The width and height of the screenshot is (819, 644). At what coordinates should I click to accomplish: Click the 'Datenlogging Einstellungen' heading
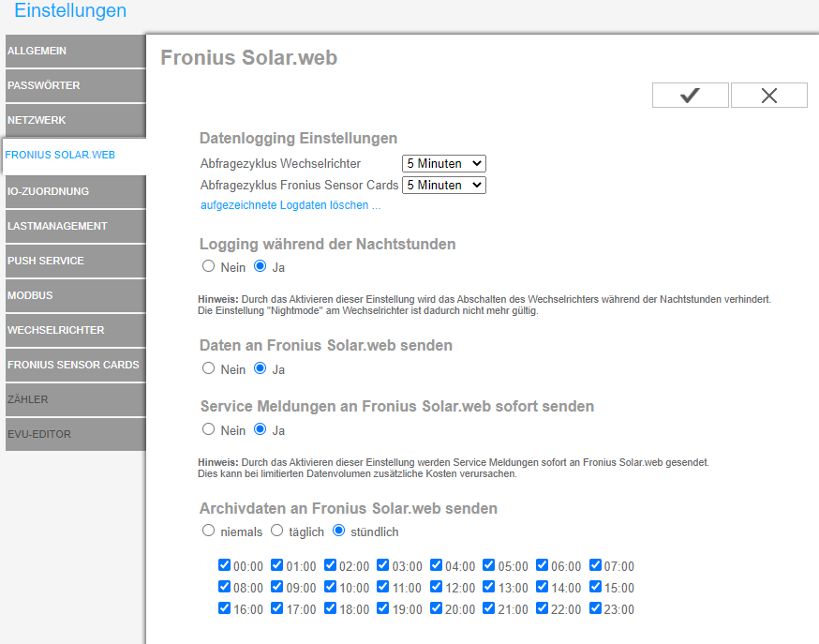[298, 139]
